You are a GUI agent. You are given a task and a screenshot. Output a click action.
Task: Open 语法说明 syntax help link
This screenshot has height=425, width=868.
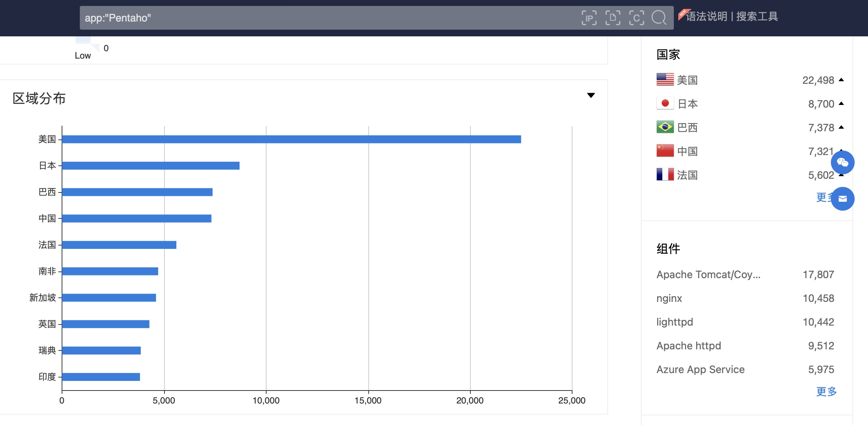click(x=706, y=17)
